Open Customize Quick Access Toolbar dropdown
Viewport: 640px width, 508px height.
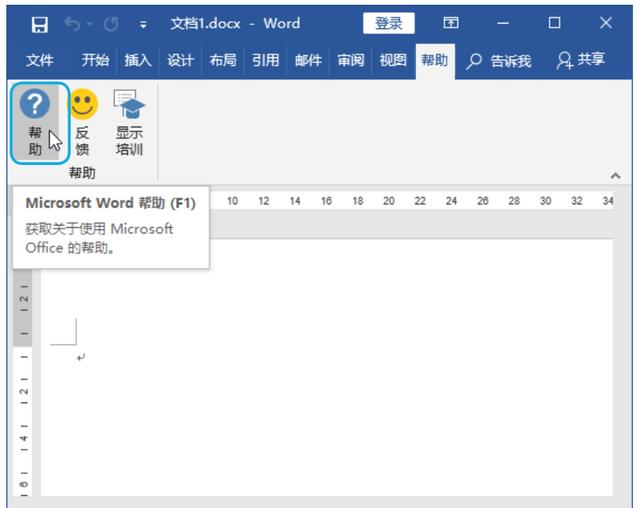point(143,25)
